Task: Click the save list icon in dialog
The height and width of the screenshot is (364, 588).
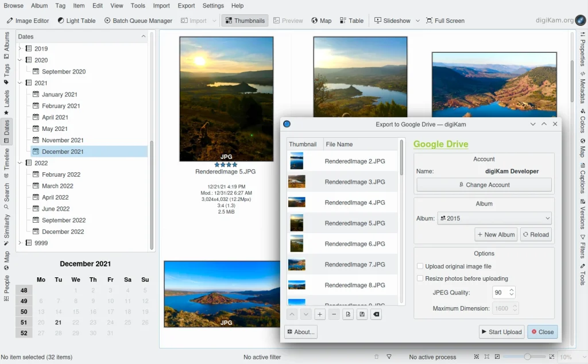Action: coord(362,314)
